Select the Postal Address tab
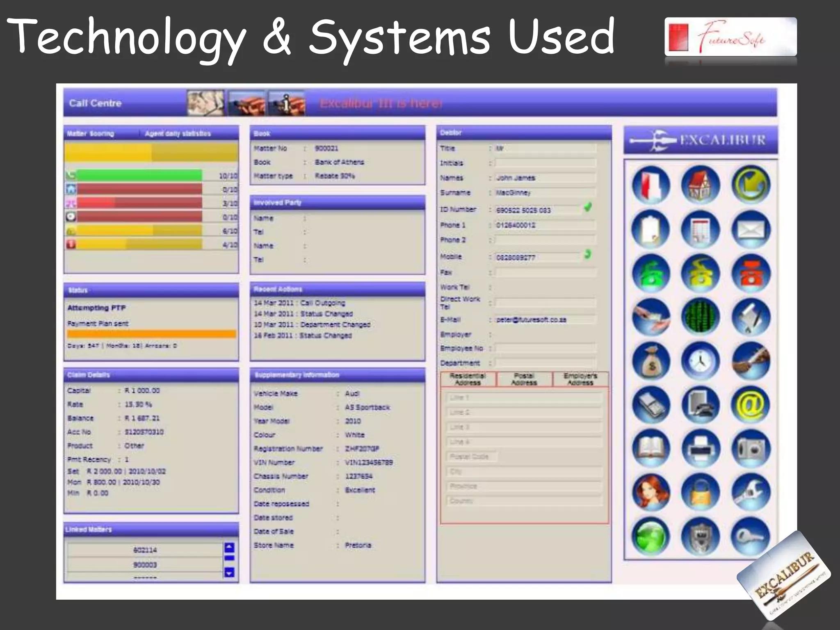840x630 pixels. coord(524,379)
